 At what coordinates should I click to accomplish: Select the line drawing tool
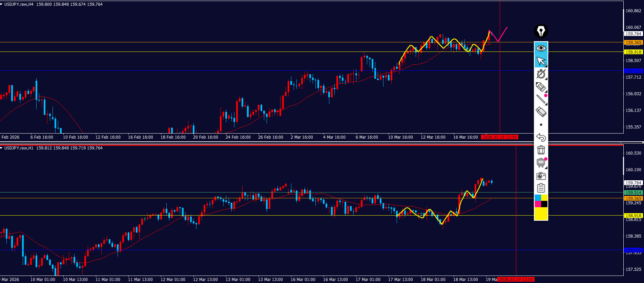pos(541,99)
